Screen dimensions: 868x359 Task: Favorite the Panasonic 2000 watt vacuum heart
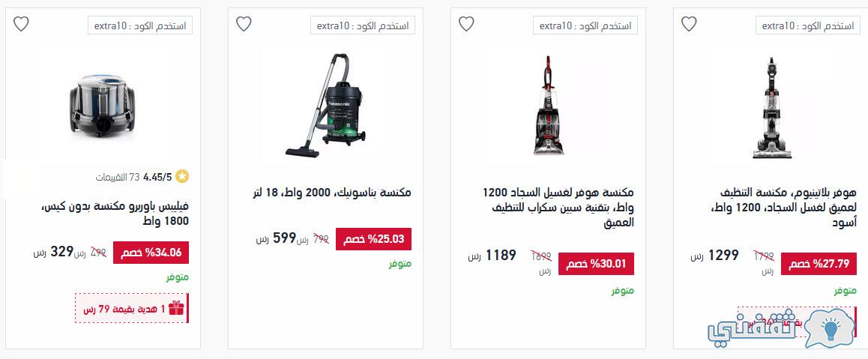(244, 24)
